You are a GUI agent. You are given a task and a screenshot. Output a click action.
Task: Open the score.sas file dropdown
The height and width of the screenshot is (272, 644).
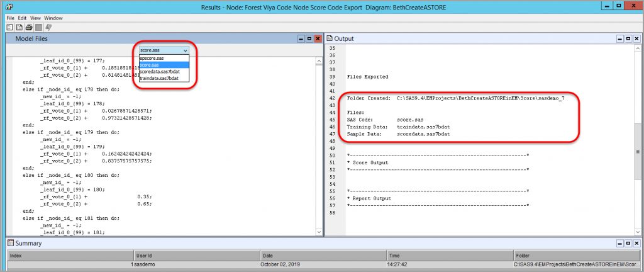point(164,50)
